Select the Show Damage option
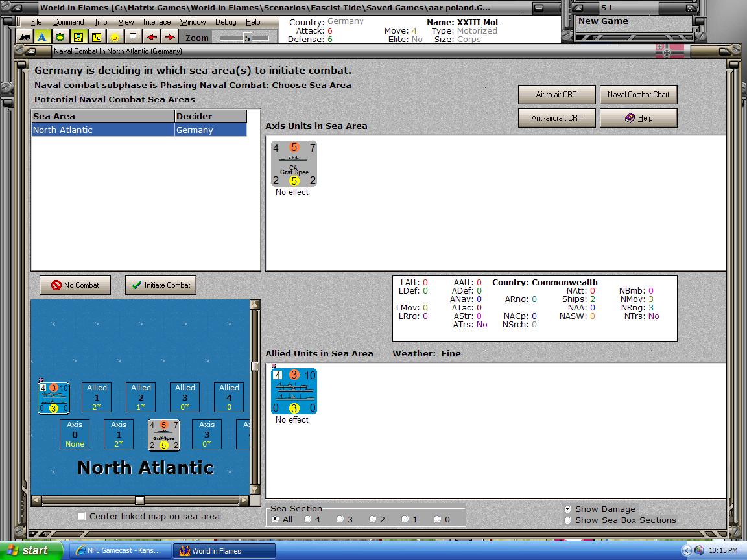Image resolution: width=747 pixels, height=560 pixels. [x=567, y=509]
